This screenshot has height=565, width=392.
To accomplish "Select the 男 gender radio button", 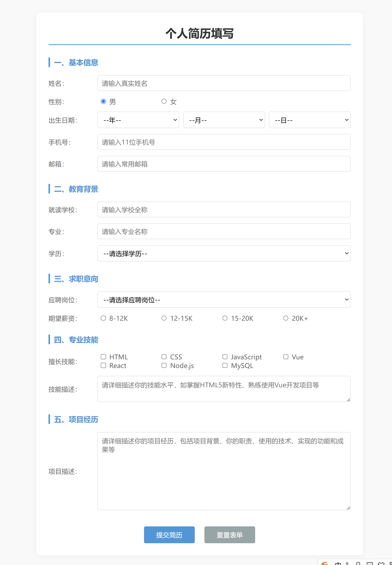I will 103,101.
